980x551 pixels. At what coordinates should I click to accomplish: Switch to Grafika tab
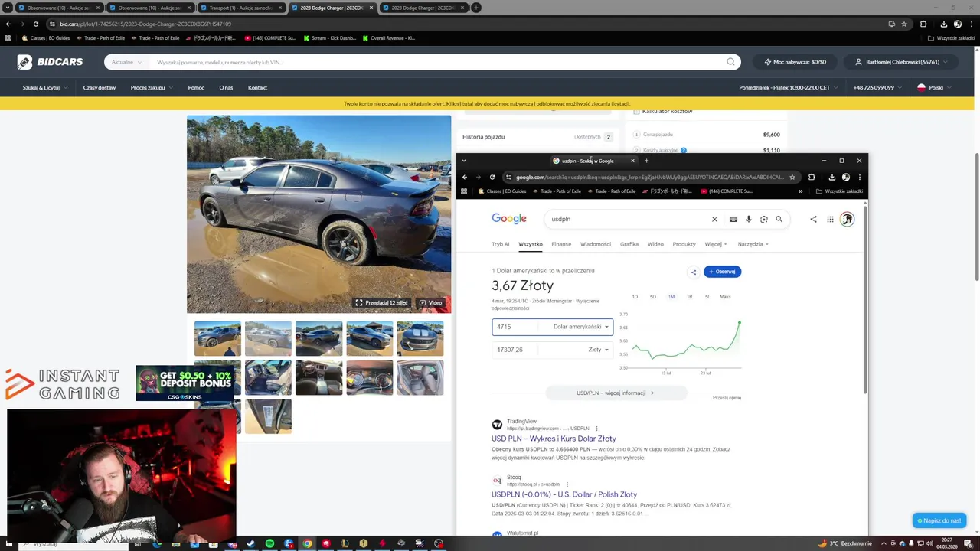pos(629,244)
